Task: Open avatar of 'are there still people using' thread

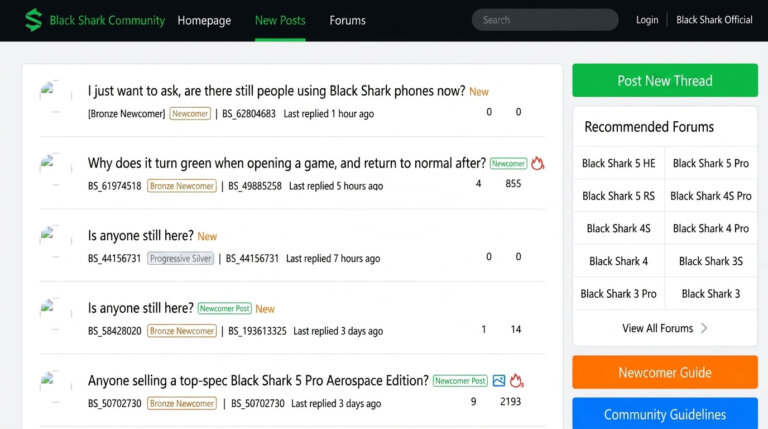Action: 55,96
